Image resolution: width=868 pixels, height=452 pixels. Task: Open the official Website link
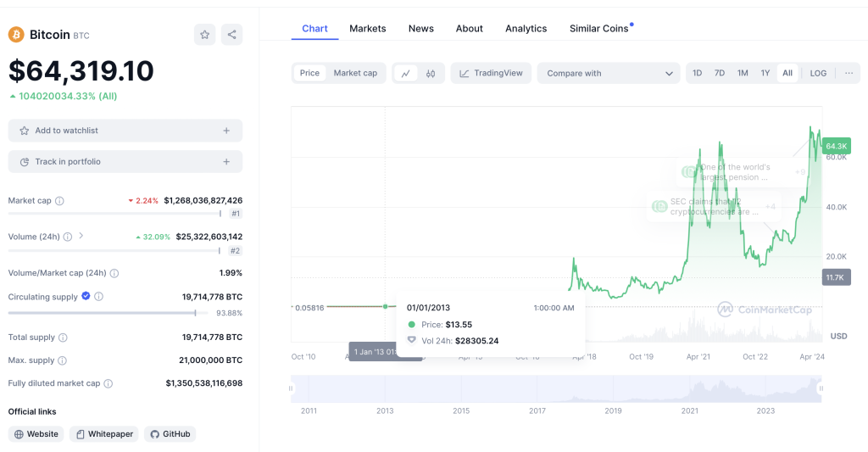[x=36, y=434]
